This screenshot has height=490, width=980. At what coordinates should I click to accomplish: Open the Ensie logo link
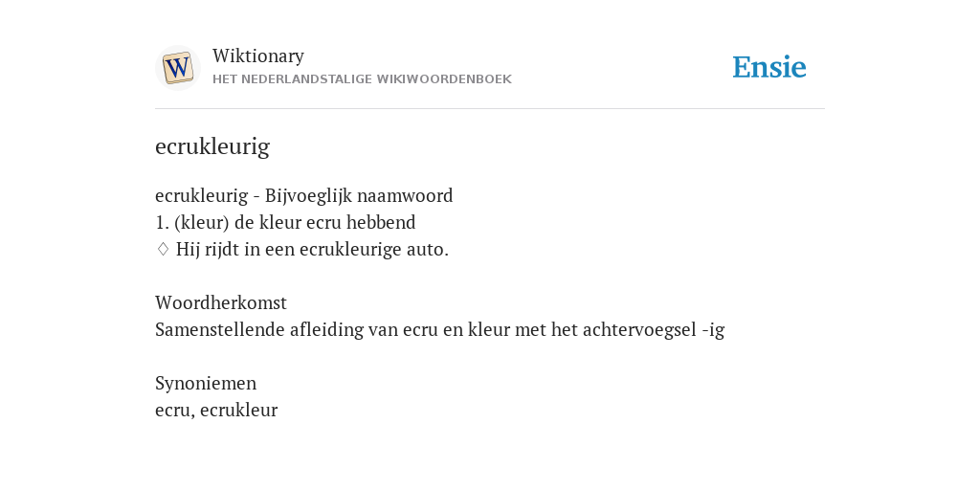[x=769, y=67]
